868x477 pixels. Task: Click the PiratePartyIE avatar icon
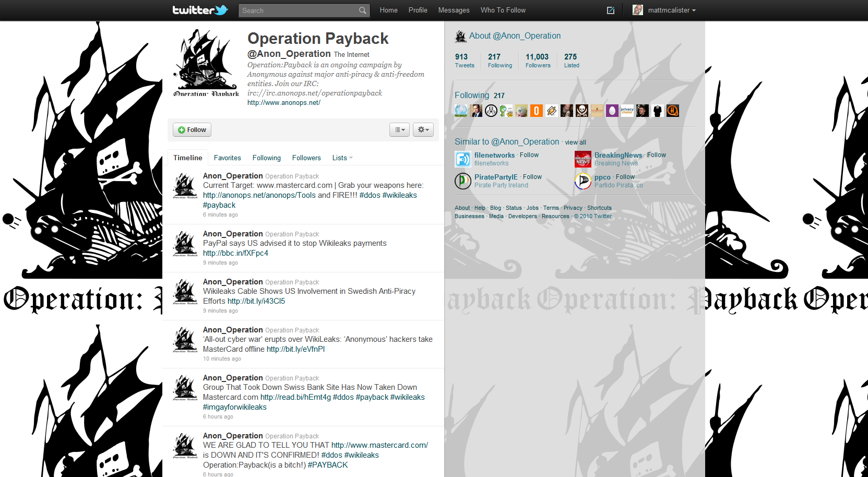463,181
